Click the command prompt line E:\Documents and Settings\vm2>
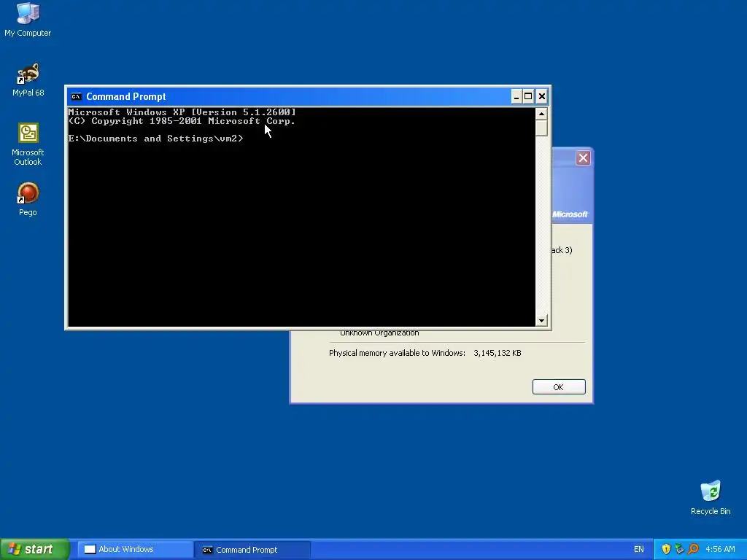 156,139
